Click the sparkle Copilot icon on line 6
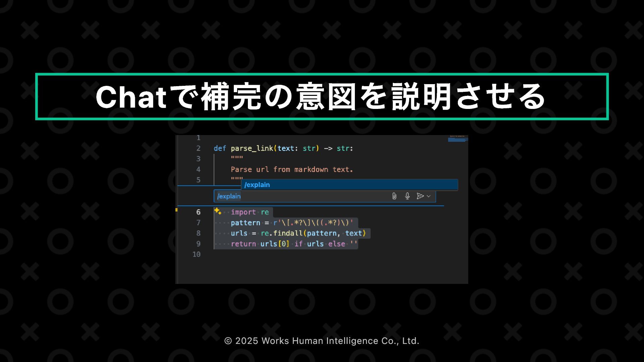Image resolution: width=644 pixels, height=362 pixels. tap(218, 211)
